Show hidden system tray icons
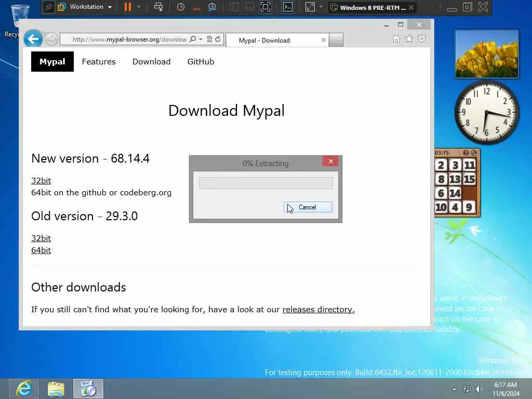Image resolution: width=532 pixels, height=399 pixels. [x=454, y=389]
